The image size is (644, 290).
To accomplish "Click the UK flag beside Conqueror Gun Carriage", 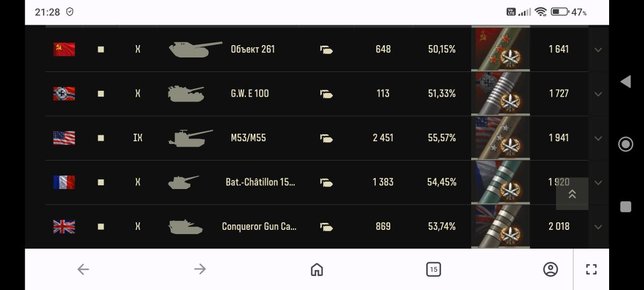I will coord(64,227).
